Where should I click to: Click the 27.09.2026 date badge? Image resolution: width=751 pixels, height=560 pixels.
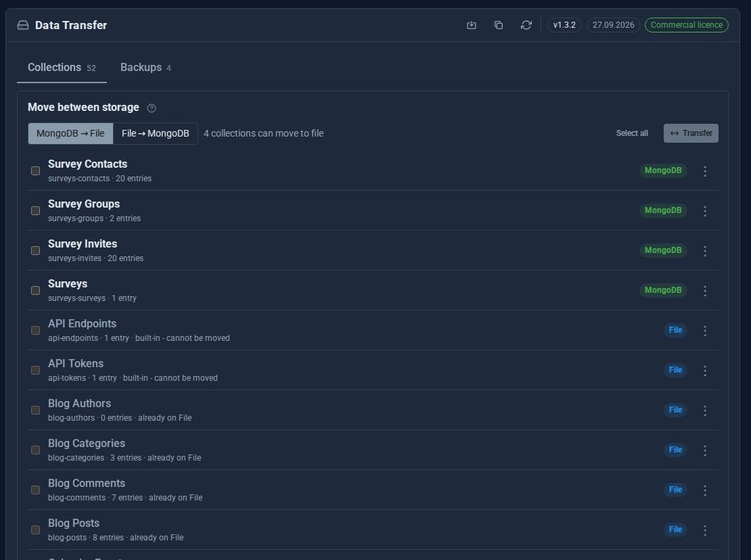pos(613,25)
